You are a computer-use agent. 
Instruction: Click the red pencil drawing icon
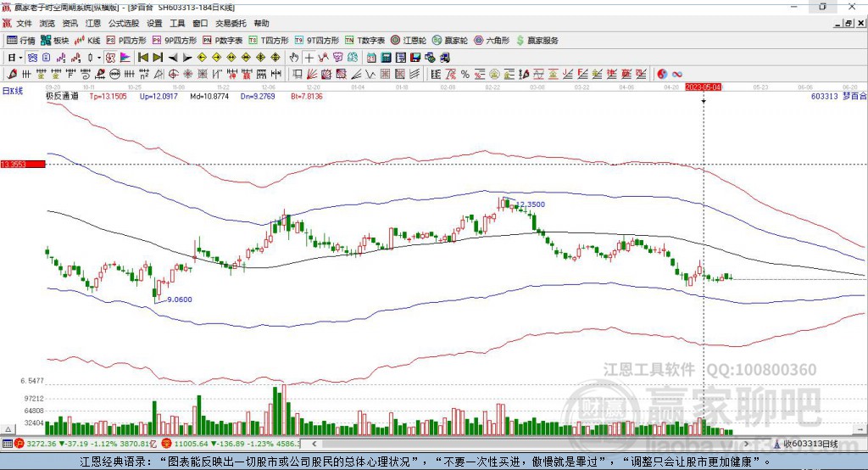(12, 75)
